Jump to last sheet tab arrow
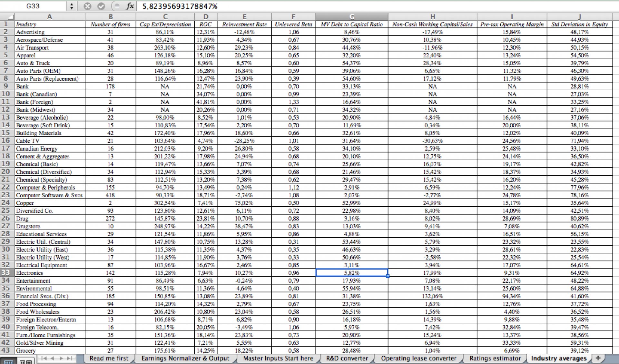 click(69, 358)
